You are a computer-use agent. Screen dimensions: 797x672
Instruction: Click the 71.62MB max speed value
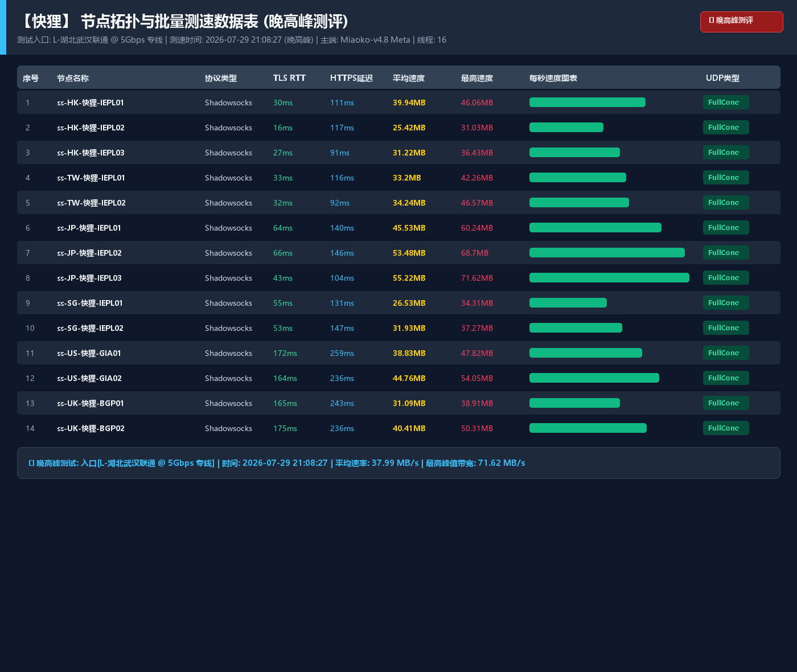(x=477, y=278)
